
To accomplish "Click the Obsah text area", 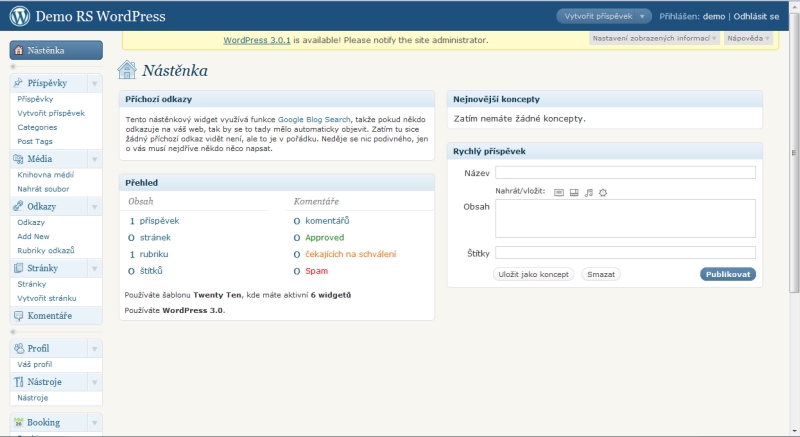I will [x=625, y=218].
